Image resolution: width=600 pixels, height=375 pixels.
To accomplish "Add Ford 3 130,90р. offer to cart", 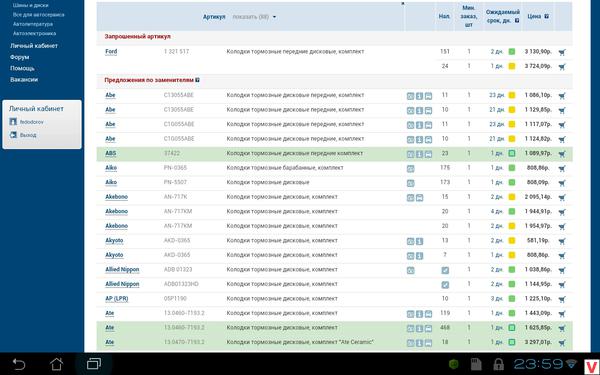I will click(x=562, y=52).
